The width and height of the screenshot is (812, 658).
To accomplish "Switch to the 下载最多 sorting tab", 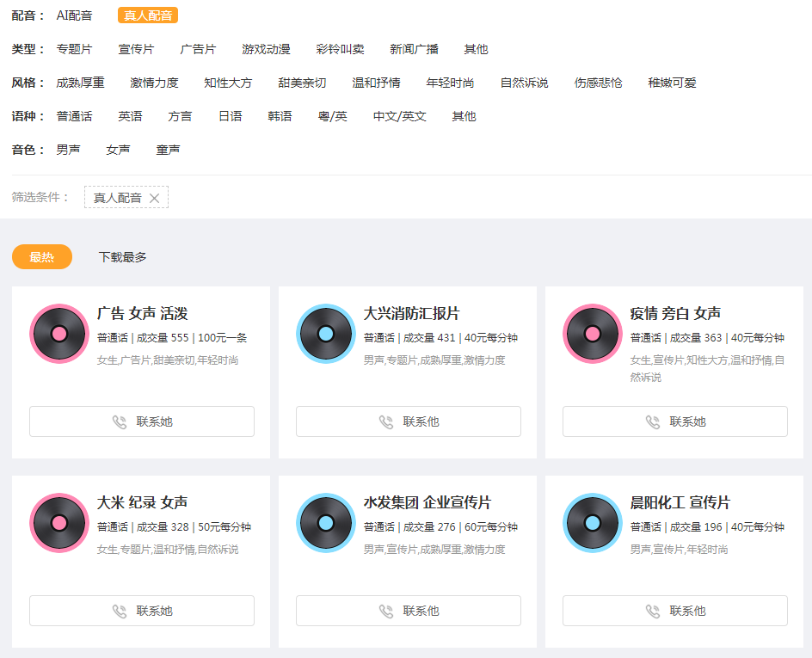I will [x=123, y=257].
